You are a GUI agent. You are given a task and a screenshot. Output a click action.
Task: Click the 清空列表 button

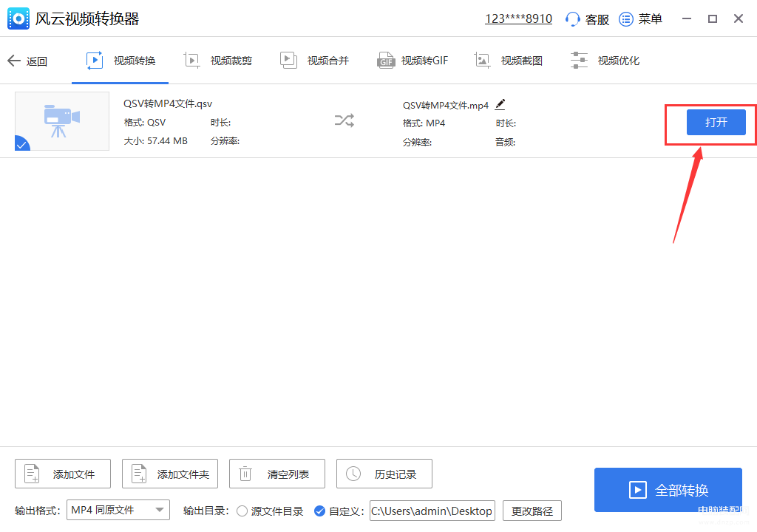pos(277,474)
